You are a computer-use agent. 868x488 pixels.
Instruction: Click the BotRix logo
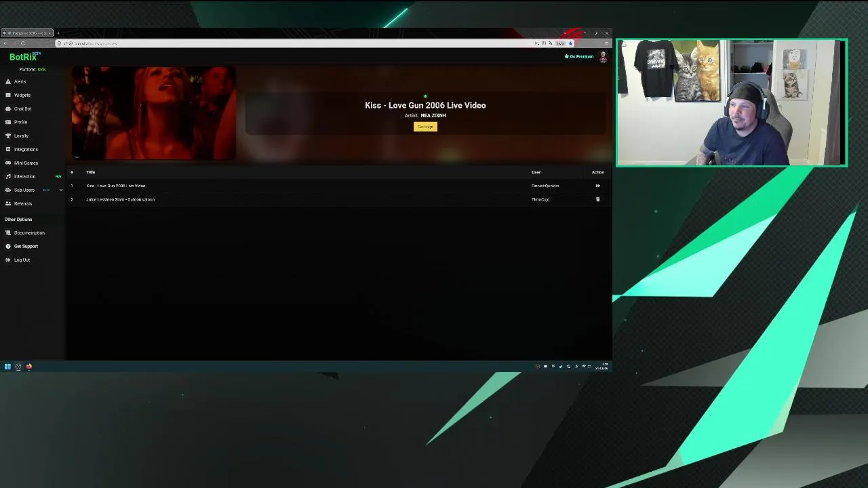(x=24, y=57)
